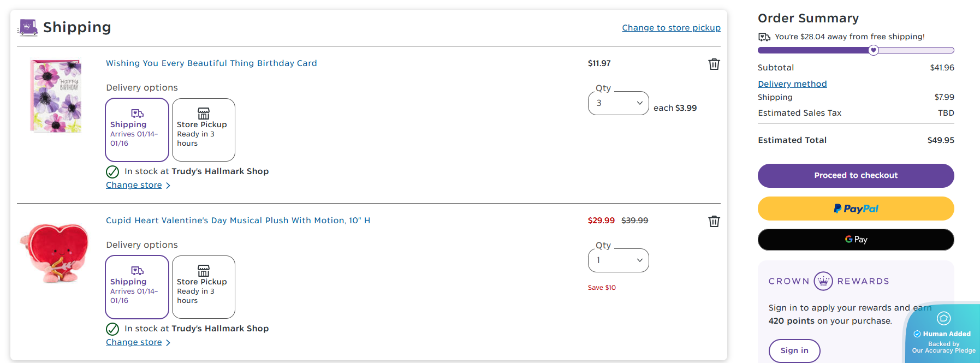Image resolution: width=980 pixels, height=363 pixels.
Task: Click the free shipping truck icon
Action: 764,37
